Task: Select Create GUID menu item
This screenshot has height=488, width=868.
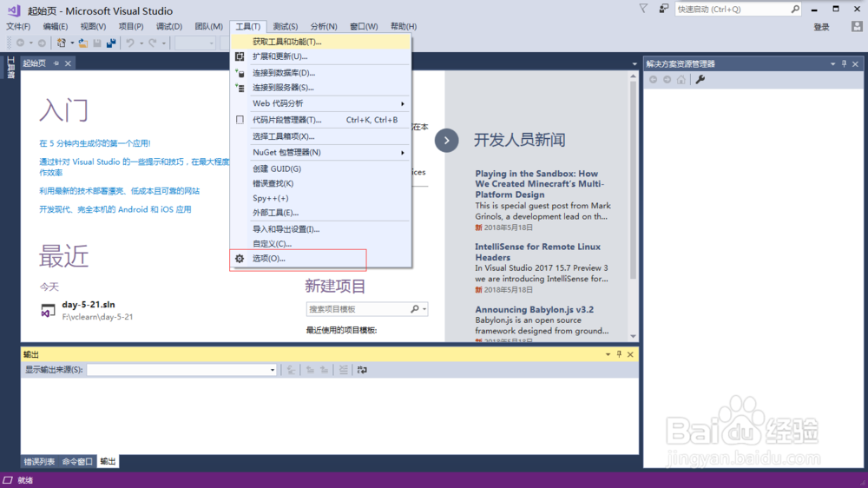Action: click(x=320, y=169)
